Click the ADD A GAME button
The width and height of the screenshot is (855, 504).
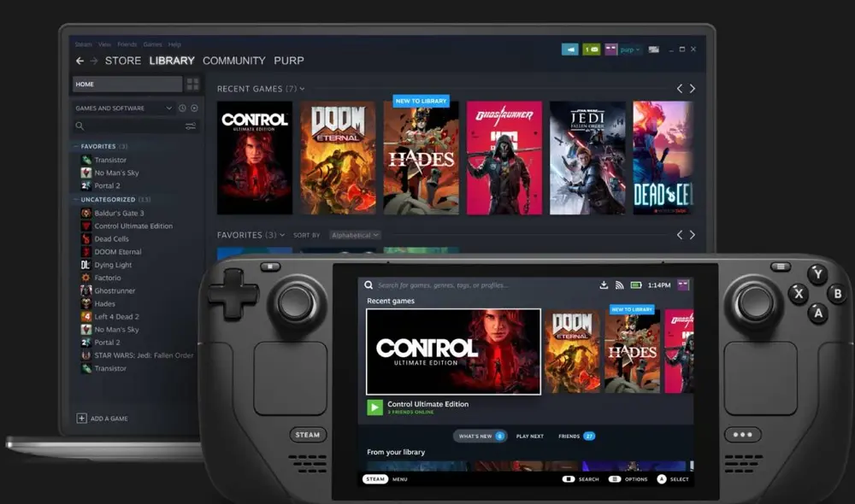click(103, 418)
